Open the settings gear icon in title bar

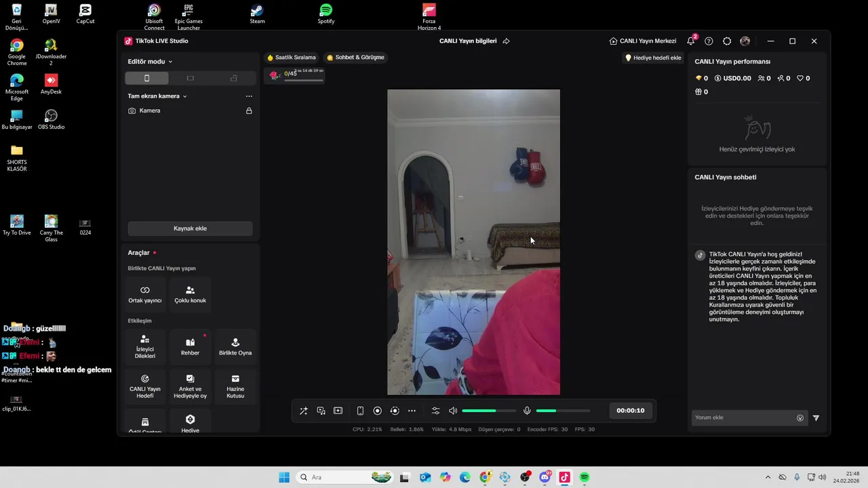coord(727,41)
